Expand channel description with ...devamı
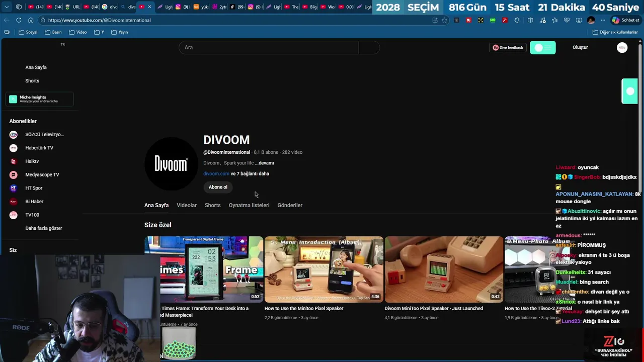The width and height of the screenshot is (644, 362). (x=264, y=163)
